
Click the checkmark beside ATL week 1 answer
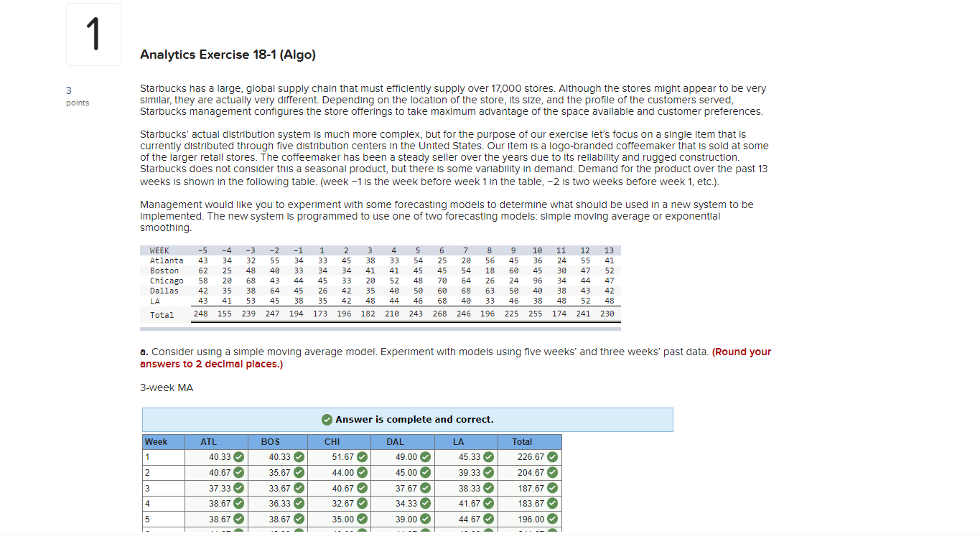(x=237, y=456)
